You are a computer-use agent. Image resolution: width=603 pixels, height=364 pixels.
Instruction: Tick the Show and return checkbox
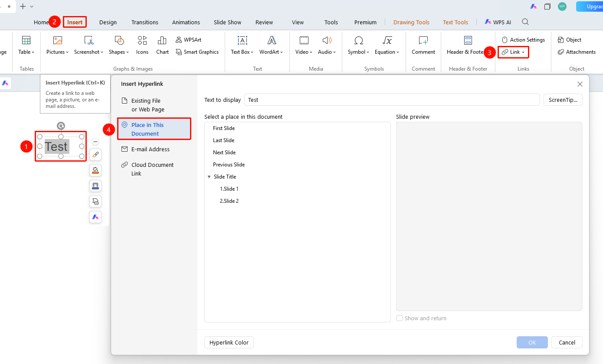pyautogui.click(x=400, y=318)
